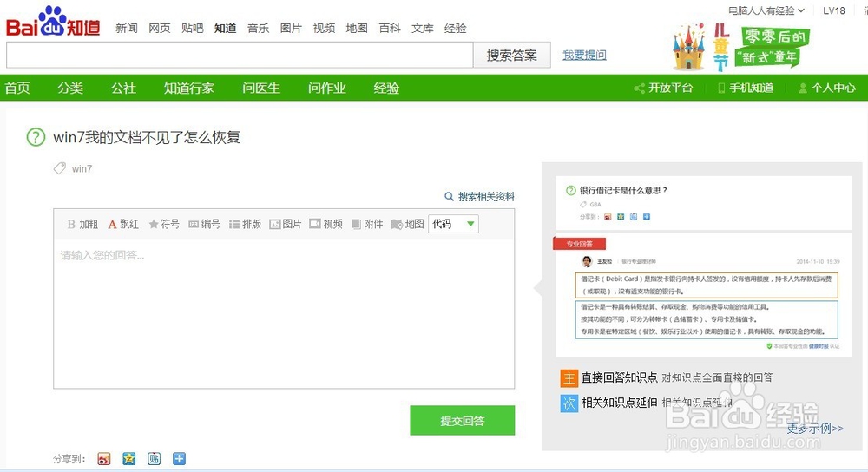Click 搜索相关资料 magnifier link
The image size is (868, 472).
click(479, 196)
